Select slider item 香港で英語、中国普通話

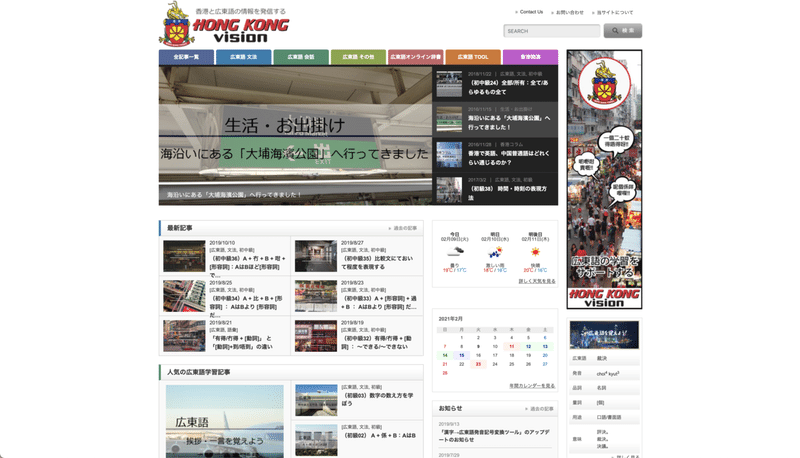(x=495, y=155)
